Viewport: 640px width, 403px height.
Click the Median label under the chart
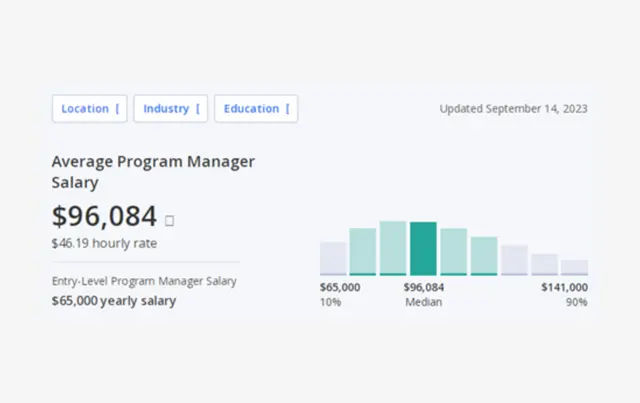point(423,302)
